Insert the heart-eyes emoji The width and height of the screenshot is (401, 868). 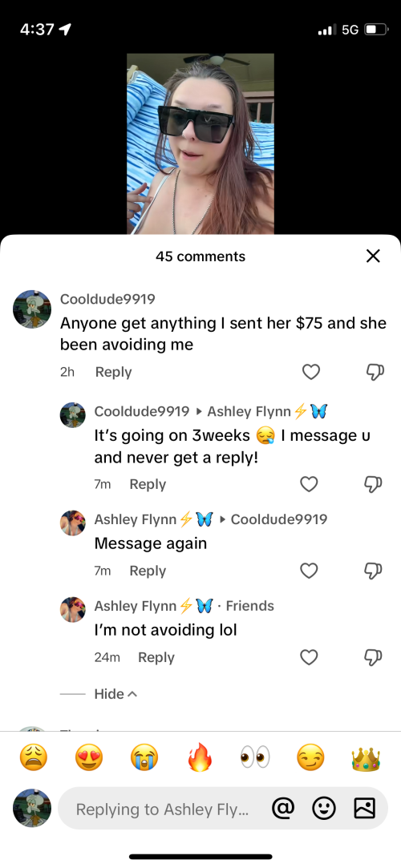88,757
